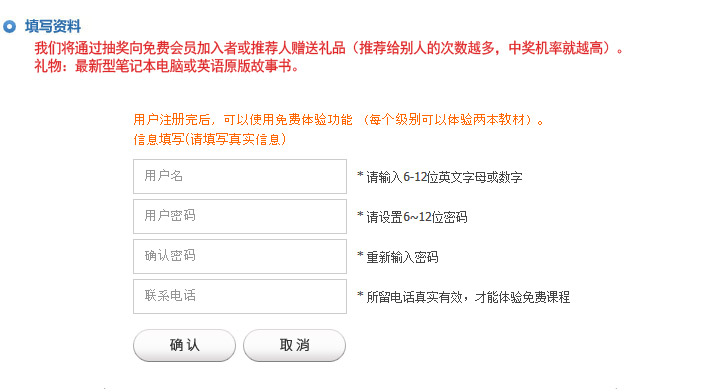Screen dimensions: 717x392
Task: Click the 请设置6~12位密码 hint text
Action: [417, 217]
